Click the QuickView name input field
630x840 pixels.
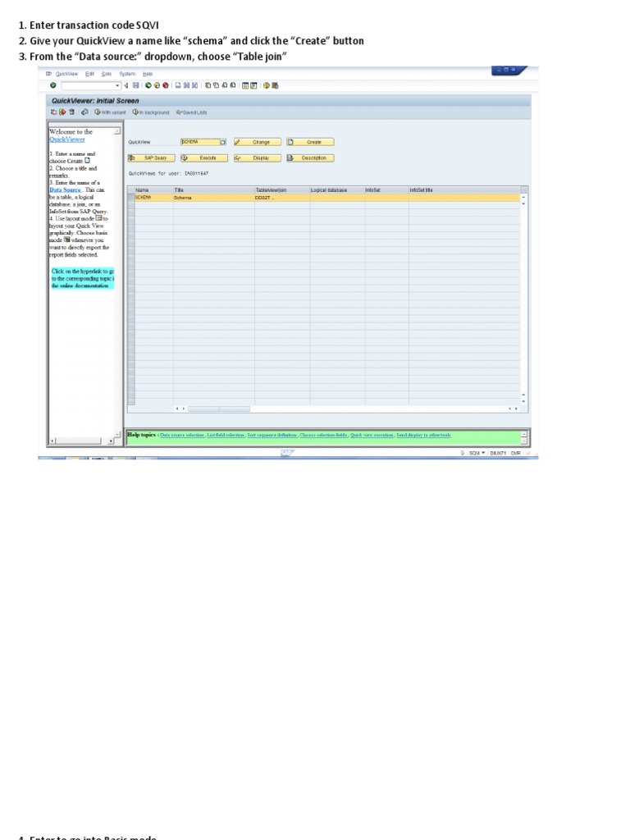click(200, 142)
